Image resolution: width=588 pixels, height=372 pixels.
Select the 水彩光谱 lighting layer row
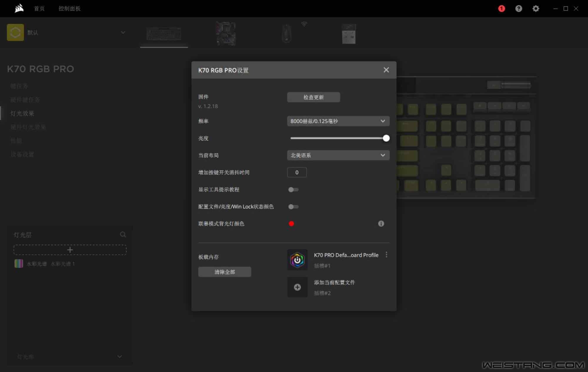(70, 264)
